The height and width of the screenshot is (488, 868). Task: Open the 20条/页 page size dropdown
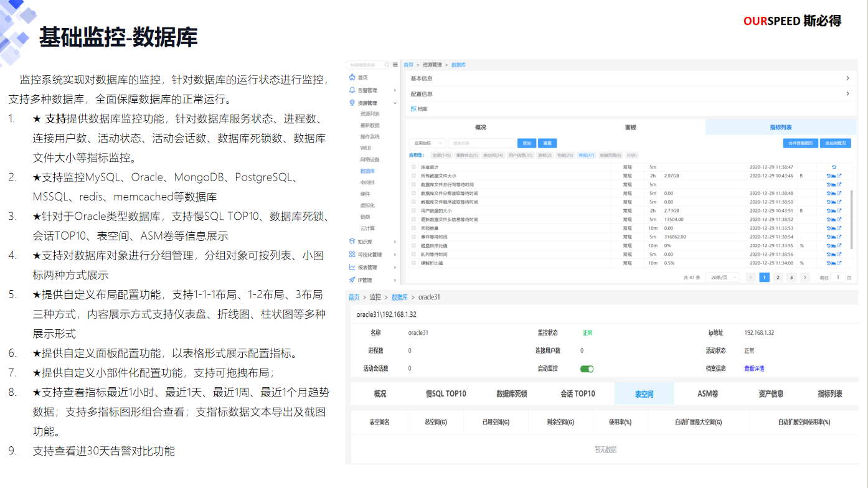[x=724, y=278]
